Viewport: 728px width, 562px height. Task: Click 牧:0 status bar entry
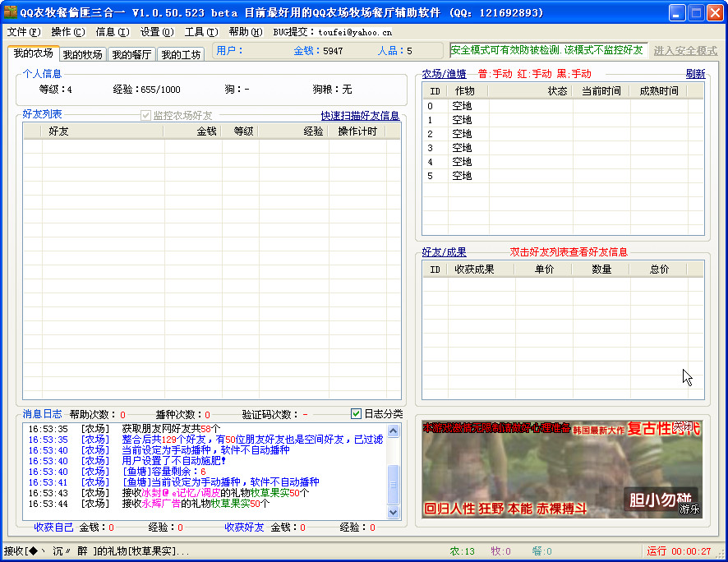[500, 550]
